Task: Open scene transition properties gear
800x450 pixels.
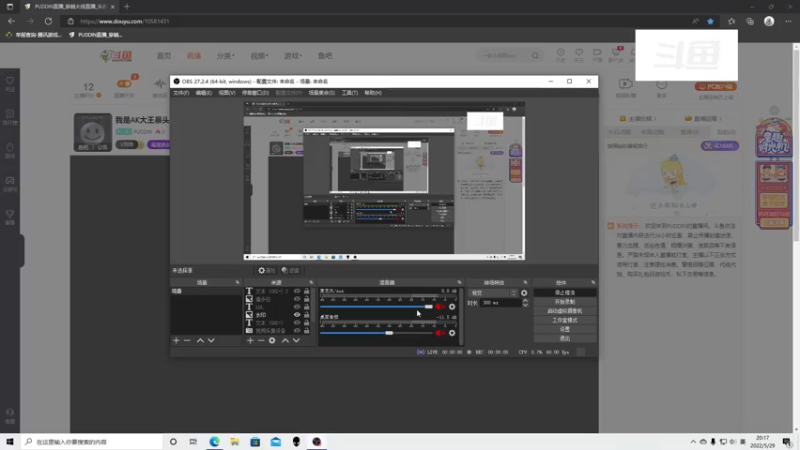Action: (x=524, y=293)
